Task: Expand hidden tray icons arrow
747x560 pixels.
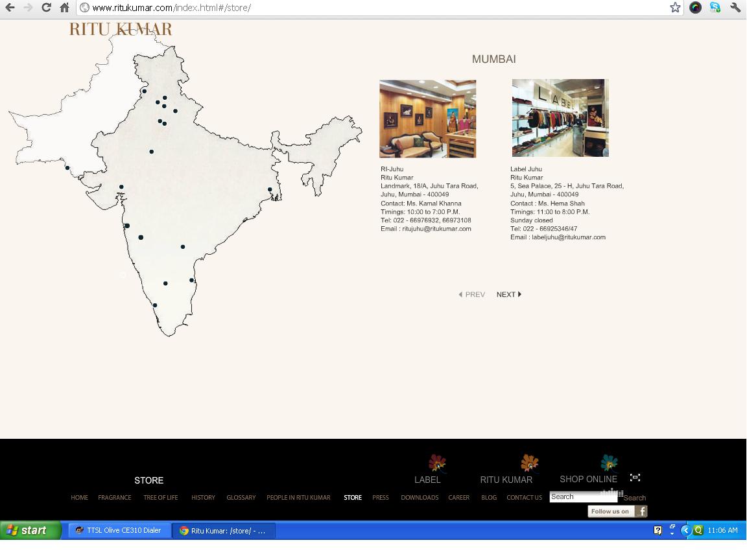Action: (685, 530)
